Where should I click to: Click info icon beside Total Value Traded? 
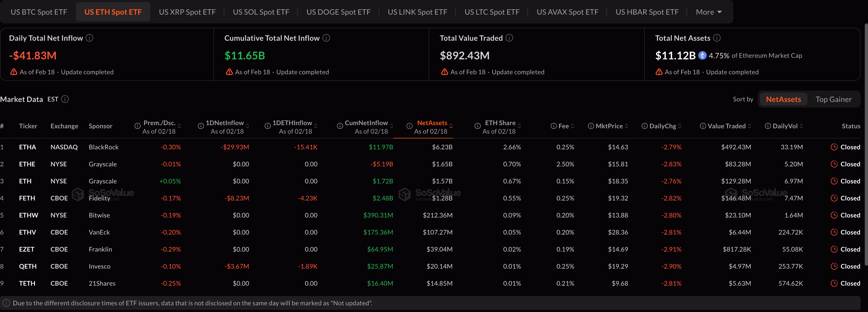509,38
